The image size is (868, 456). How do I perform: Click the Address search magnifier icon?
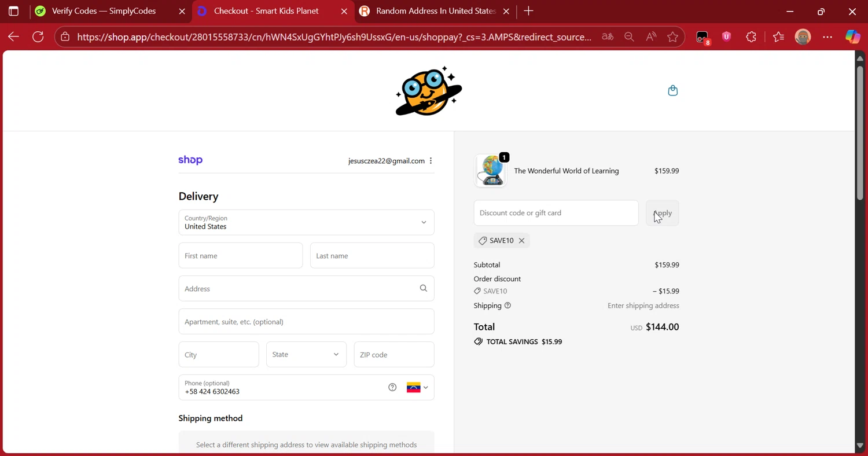(424, 288)
